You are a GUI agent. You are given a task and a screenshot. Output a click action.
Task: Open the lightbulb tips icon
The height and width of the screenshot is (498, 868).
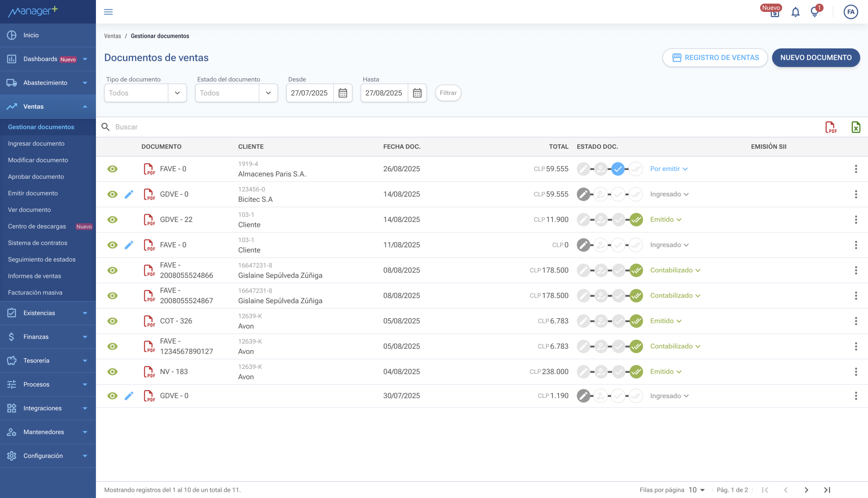(x=815, y=12)
